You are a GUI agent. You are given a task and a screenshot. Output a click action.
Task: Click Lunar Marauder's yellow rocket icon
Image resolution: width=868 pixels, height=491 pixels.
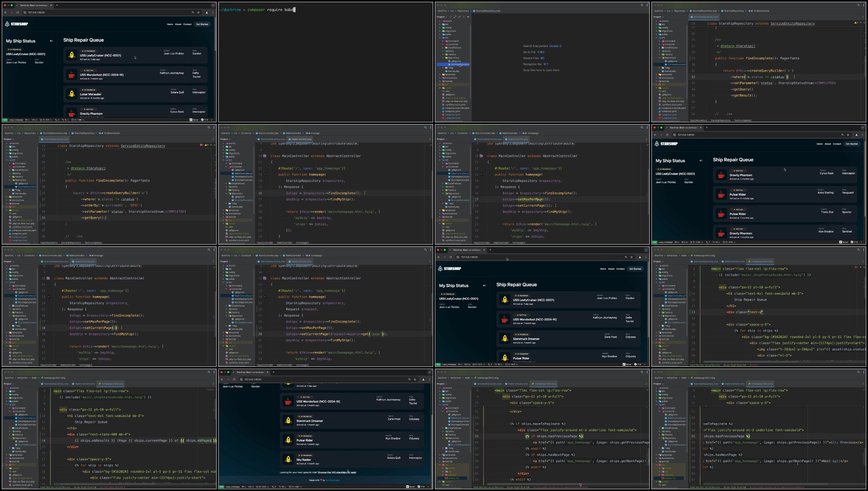click(72, 94)
